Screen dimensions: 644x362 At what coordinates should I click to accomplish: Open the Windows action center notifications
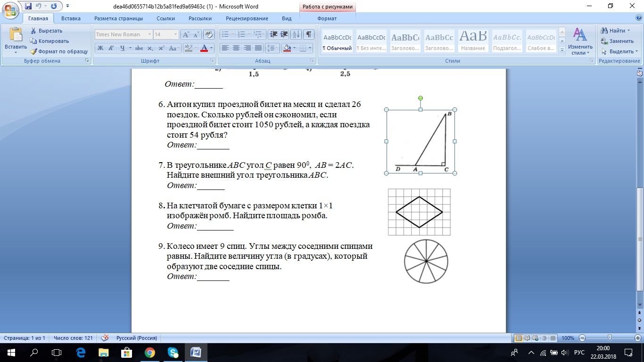pos(628,352)
